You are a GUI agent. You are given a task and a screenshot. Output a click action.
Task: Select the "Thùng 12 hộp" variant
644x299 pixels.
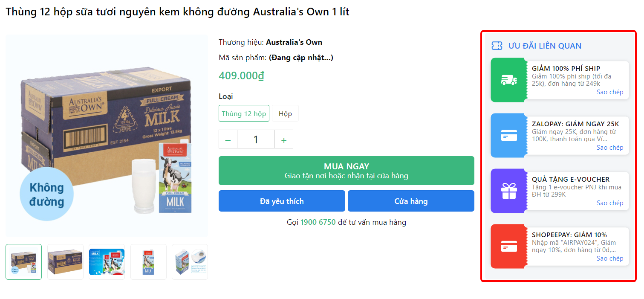pos(244,113)
